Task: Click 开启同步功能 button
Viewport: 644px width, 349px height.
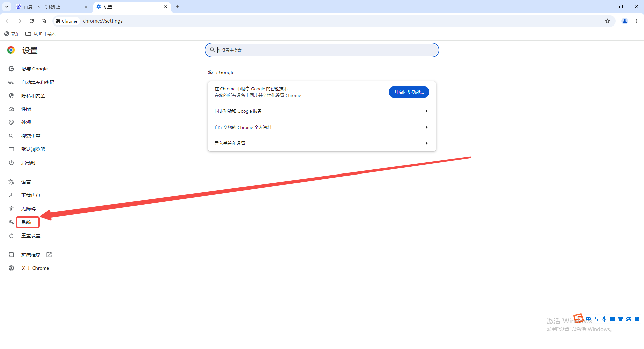Action: (409, 92)
